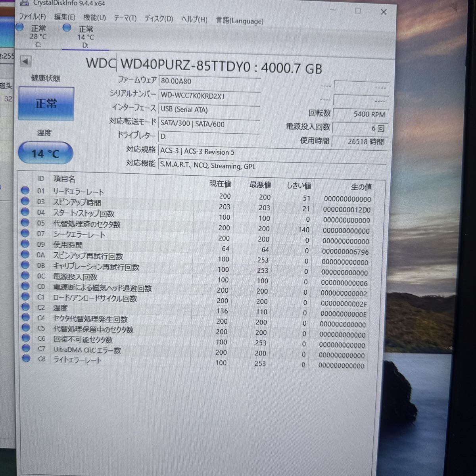Click raw value 000000006796 in 使用時間 row
This screenshot has width=476, height=476.
(x=345, y=252)
